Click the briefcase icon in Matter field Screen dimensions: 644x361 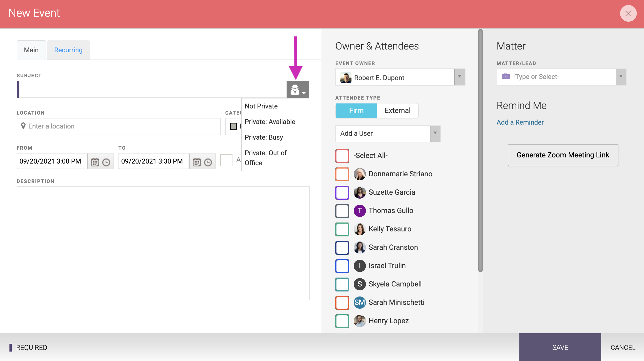coord(506,76)
